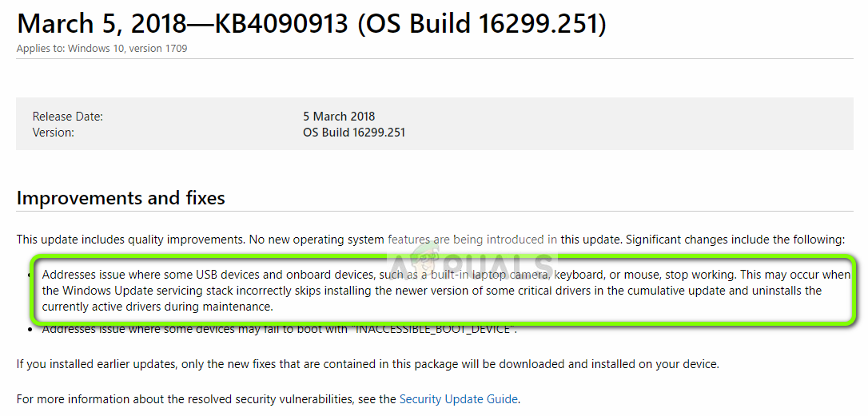This screenshot has height=416, width=868.
Task: Click the bullet marker beside the highlighted paragraph
Action: tap(29, 275)
